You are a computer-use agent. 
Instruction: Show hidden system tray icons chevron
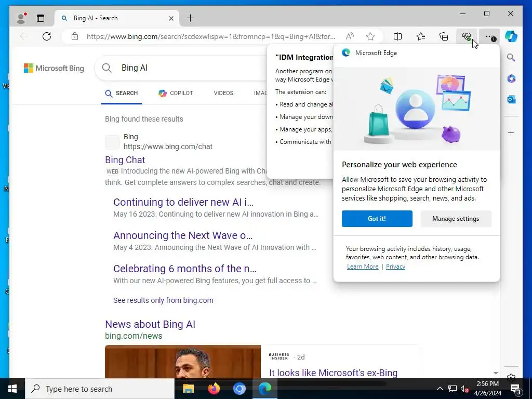[x=440, y=389]
